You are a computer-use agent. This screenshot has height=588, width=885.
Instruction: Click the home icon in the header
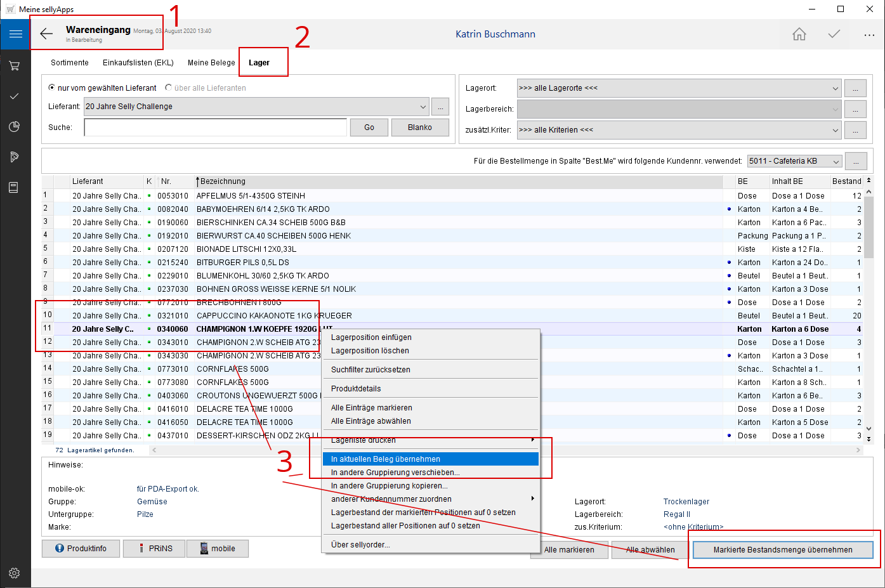pyautogui.click(x=799, y=34)
